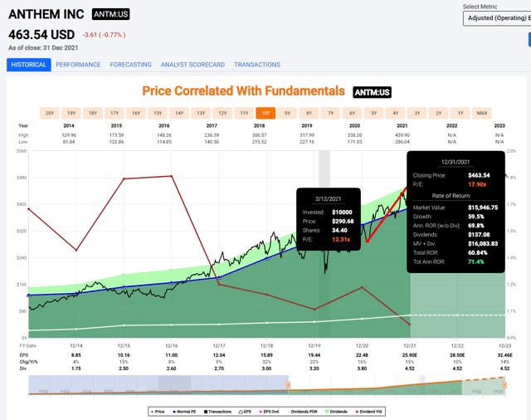Image resolution: width=531 pixels, height=420 pixels.
Task: Toggle Dividends POR in the legend
Action: [x=302, y=412]
